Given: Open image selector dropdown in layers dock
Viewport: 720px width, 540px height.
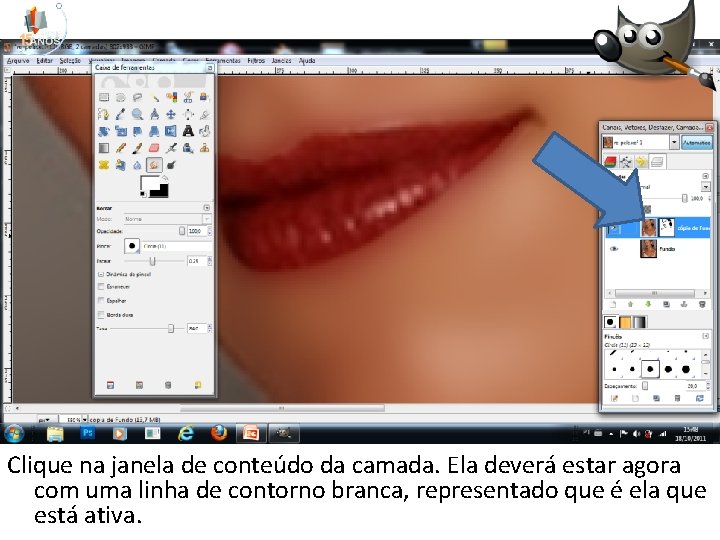Looking at the screenshot, I should click(674, 142).
